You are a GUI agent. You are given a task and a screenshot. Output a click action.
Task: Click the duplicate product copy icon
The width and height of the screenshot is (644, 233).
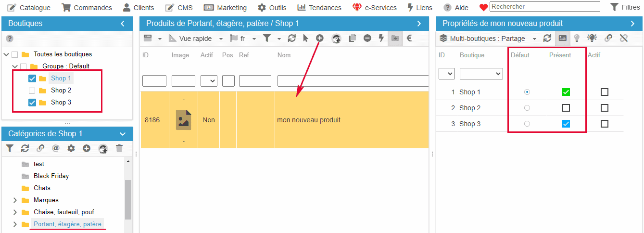coord(353,39)
